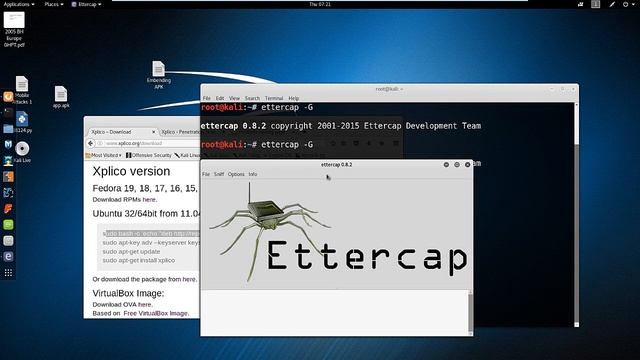Launch the red F icon in the dock
Image resolution: width=640 pixels, height=360 pixels.
click(x=8, y=209)
